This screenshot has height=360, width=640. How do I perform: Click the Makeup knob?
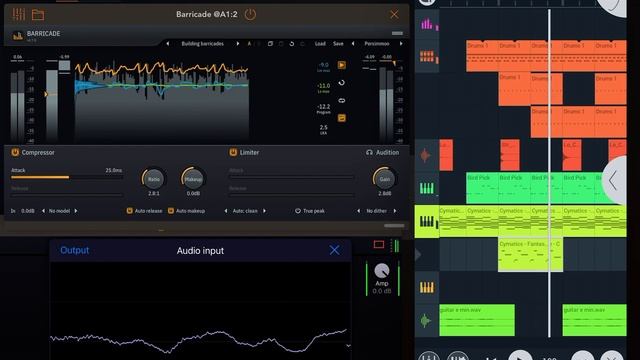click(x=193, y=179)
